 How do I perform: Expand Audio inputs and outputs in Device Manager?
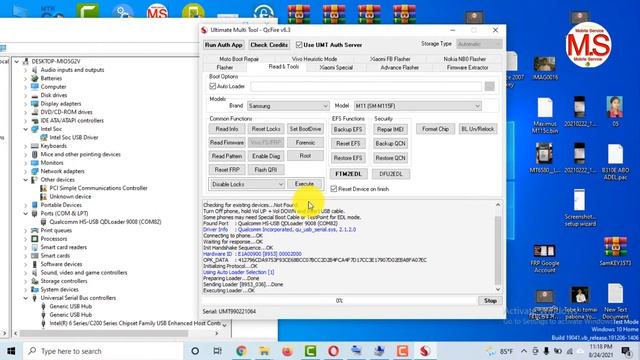pyautogui.click(x=26, y=70)
